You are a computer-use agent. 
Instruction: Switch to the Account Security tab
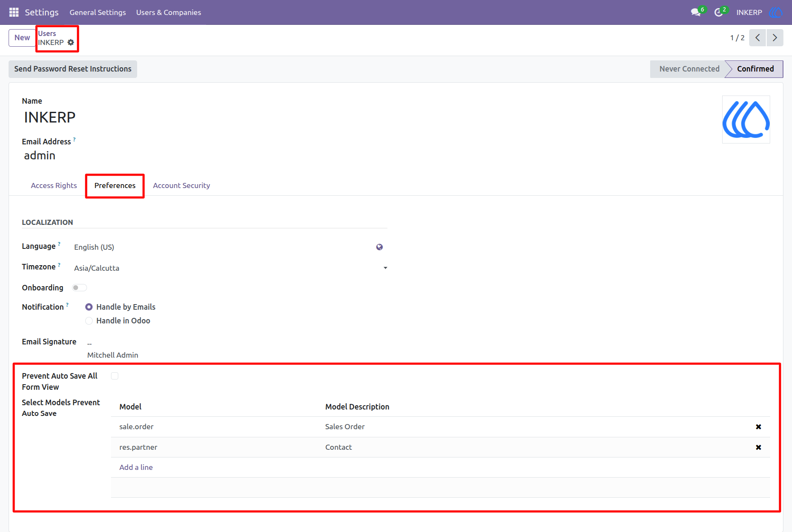(181, 185)
